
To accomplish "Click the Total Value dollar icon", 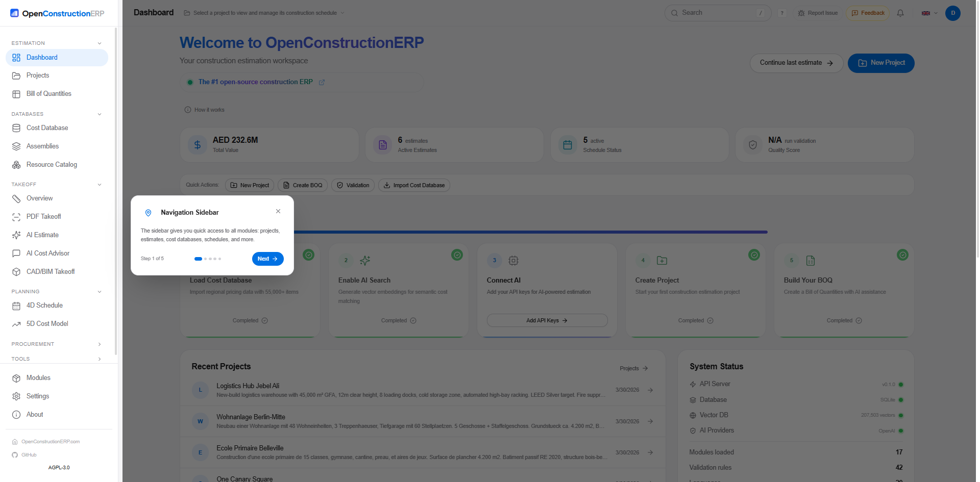I will pos(198,145).
